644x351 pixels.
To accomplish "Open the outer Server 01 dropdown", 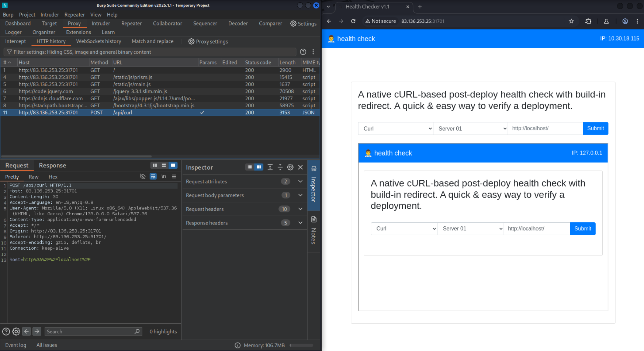I will (x=470, y=129).
